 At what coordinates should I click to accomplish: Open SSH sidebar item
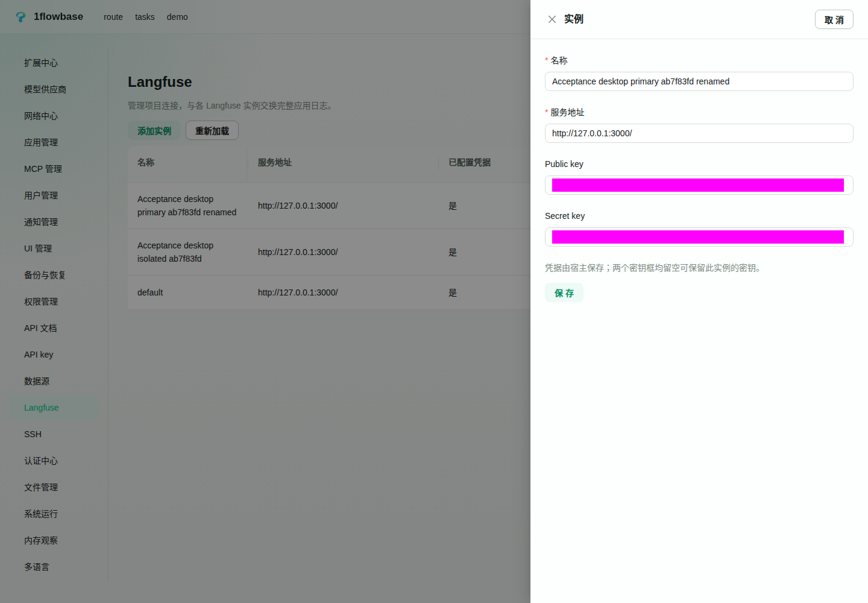54,434
